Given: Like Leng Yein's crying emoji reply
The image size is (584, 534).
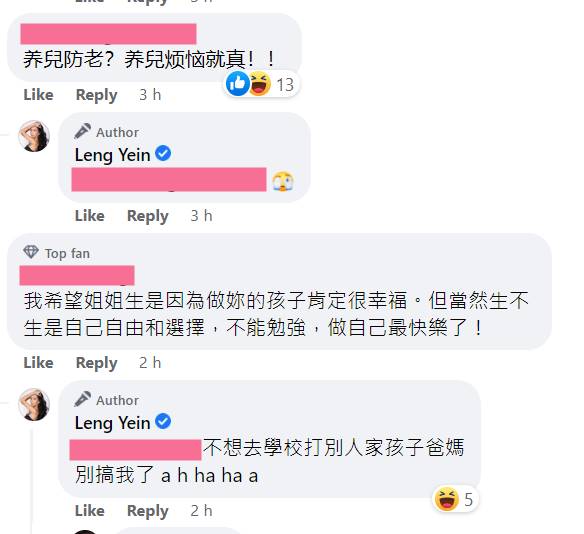Looking at the screenshot, I should click(90, 216).
